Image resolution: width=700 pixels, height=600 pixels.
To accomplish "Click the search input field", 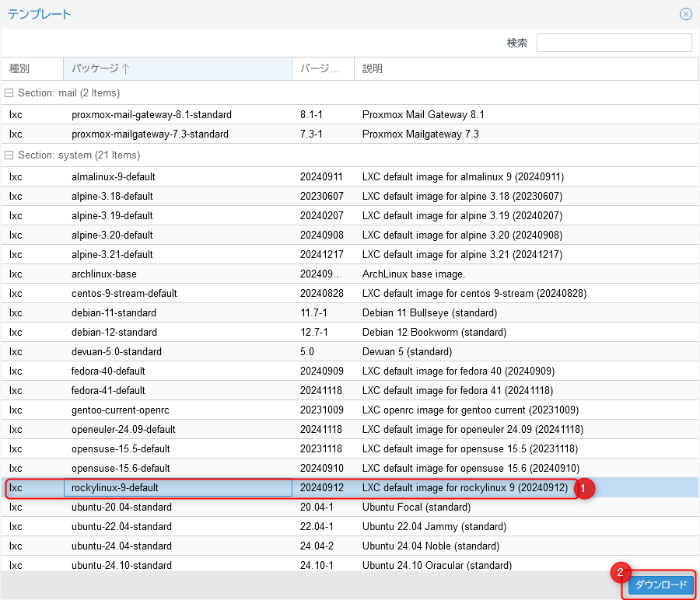I will 614,43.
